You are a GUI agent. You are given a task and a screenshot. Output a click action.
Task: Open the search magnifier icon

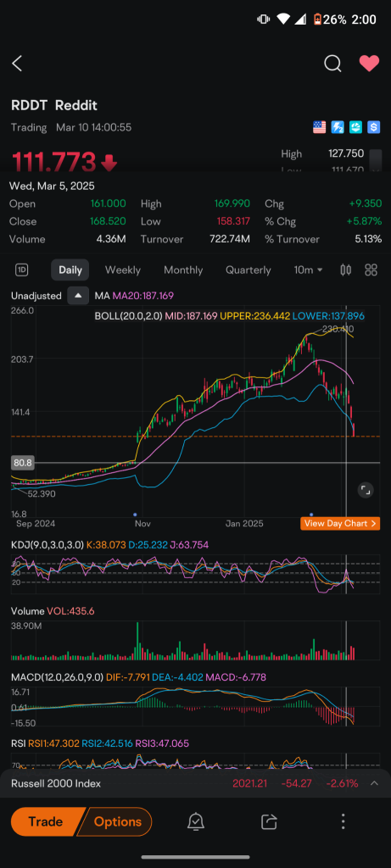[x=332, y=64]
